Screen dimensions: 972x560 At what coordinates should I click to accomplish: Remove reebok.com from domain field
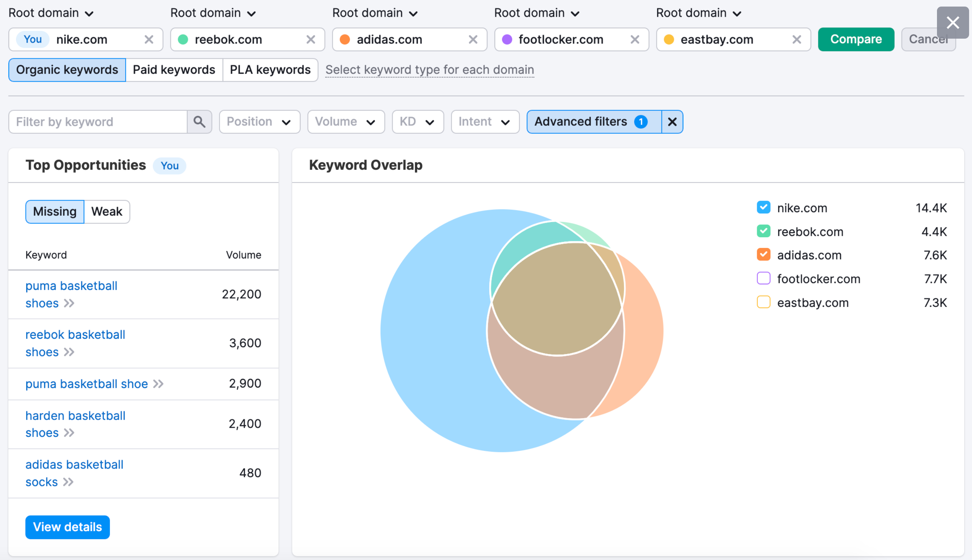[x=310, y=39]
